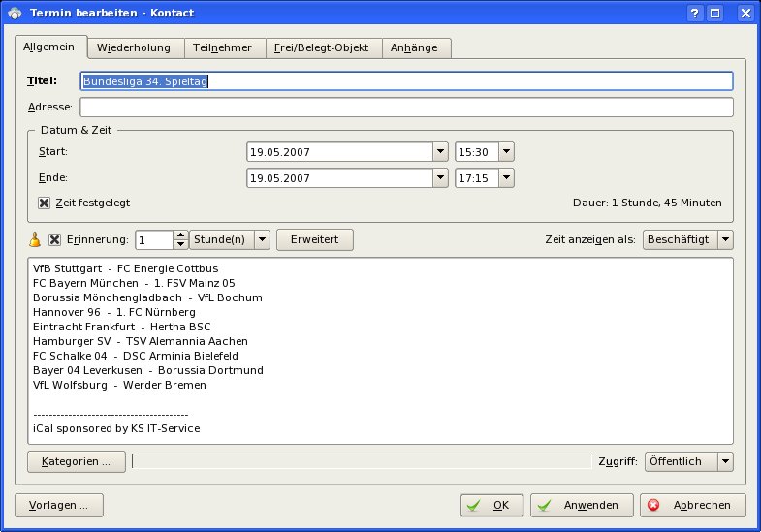Image resolution: width=761 pixels, height=532 pixels.
Task: Click the categories text field
Action: point(362,461)
